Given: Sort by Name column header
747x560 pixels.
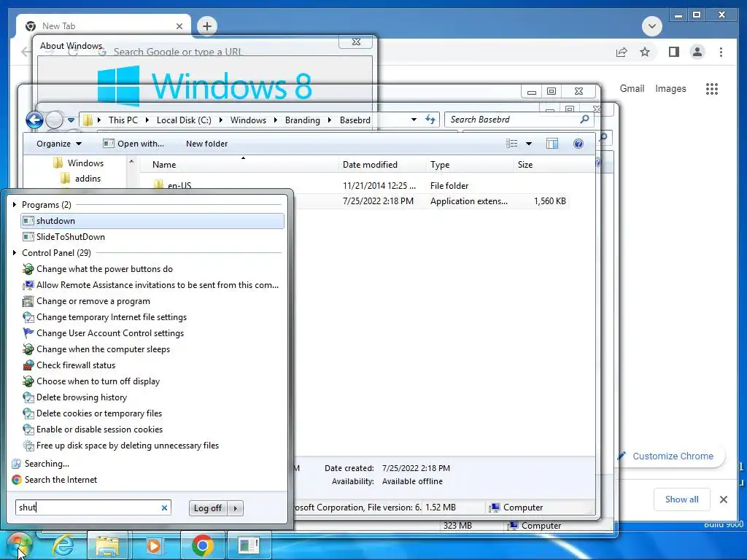Looking at the screenshot, I should pos(239,165).
